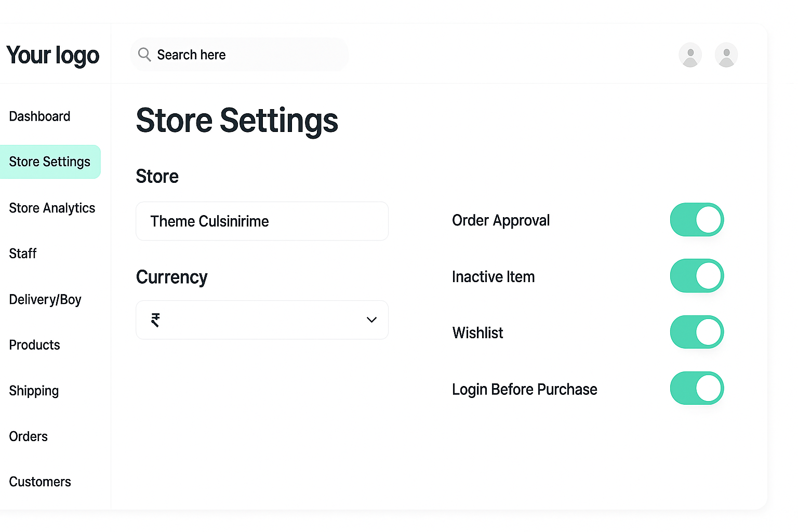
Task: Open the Shipping page
Action: (x=34, y=391)
